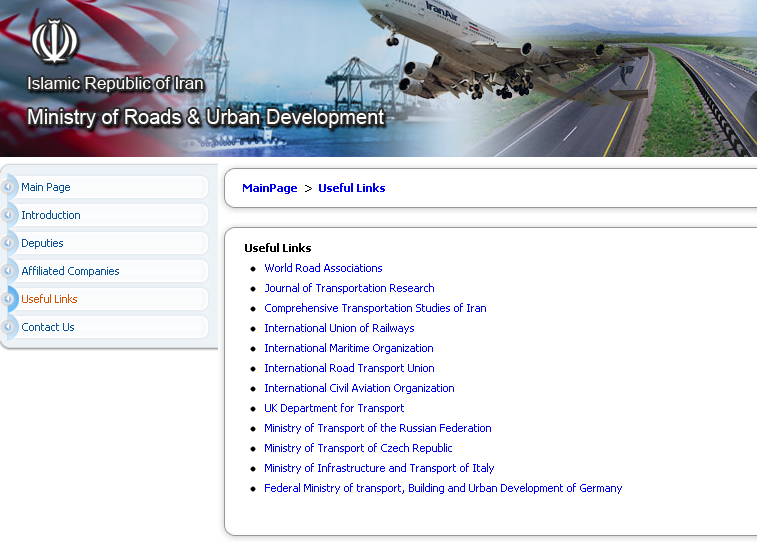Click the arrow icon beside Introduction
This screenshot has height=550, width=757.
tap(9, 215)
